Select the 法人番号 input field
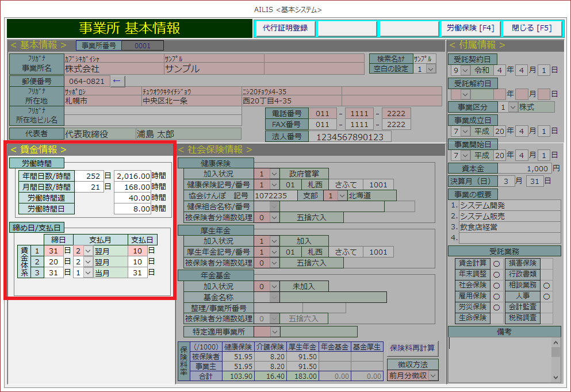The image size is (571, 392). [350, 137]
